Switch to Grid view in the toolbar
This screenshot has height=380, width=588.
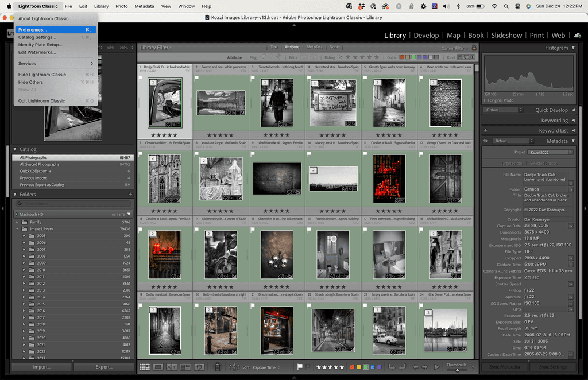pos(145,367)
